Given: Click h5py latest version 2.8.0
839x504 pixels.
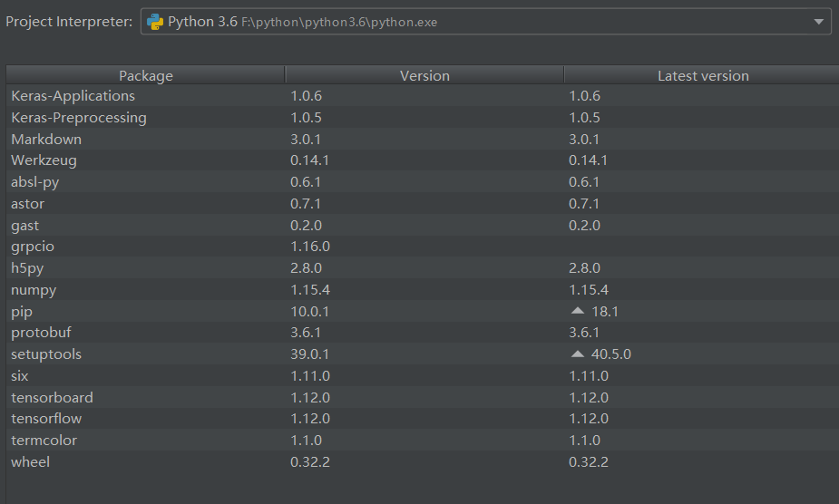Looking at the screenshot, I should tap(584, 268).
